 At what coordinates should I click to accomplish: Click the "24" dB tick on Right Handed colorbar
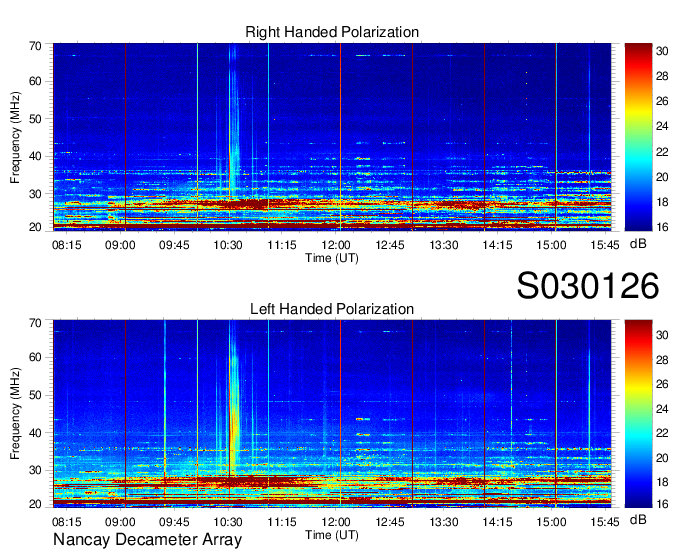click(x=662, y=126)
